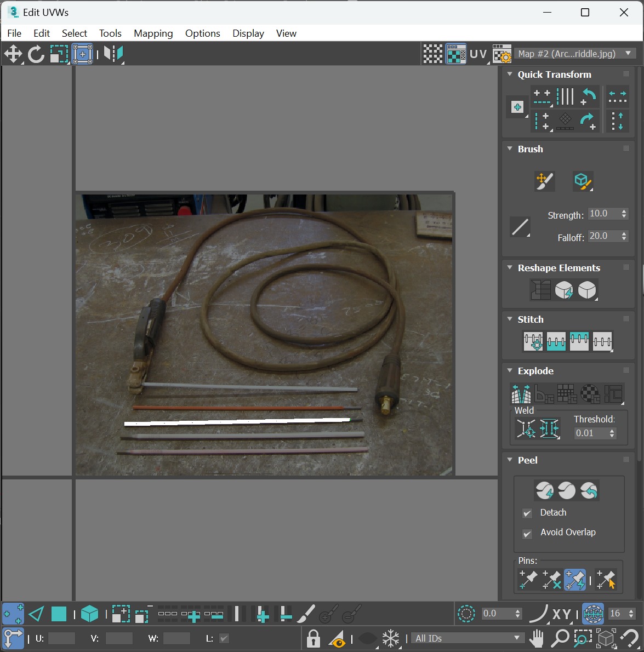
Task: Uncheck the Avoid Overlap checkbox
Action: [x=527, y=533]
